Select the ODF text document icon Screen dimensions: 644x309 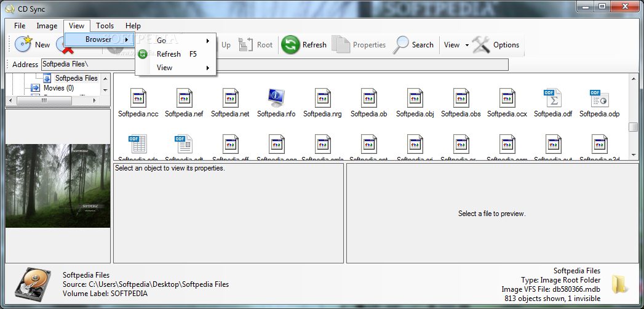pyautogui.click(x=184, y=144)
